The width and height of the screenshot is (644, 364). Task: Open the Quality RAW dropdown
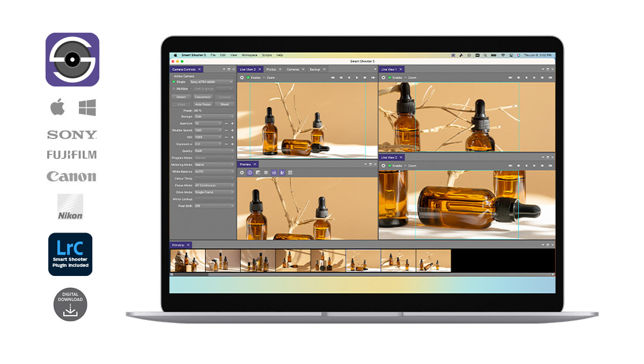[x=214, y=151]
